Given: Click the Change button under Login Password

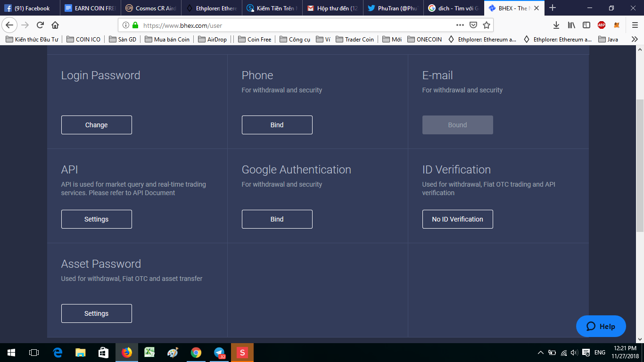Looking at the screenshot, I should 97,125.
